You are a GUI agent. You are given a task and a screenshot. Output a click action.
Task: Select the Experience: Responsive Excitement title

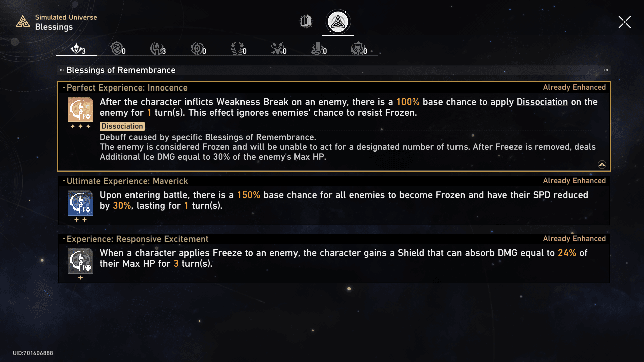pos(138,239)
